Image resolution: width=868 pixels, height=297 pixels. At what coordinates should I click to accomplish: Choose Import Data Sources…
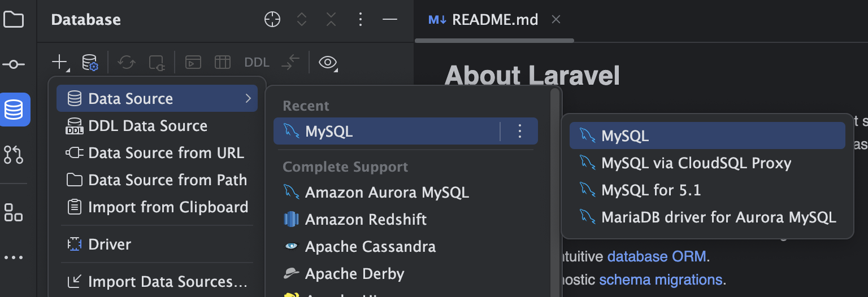point(157,282)
